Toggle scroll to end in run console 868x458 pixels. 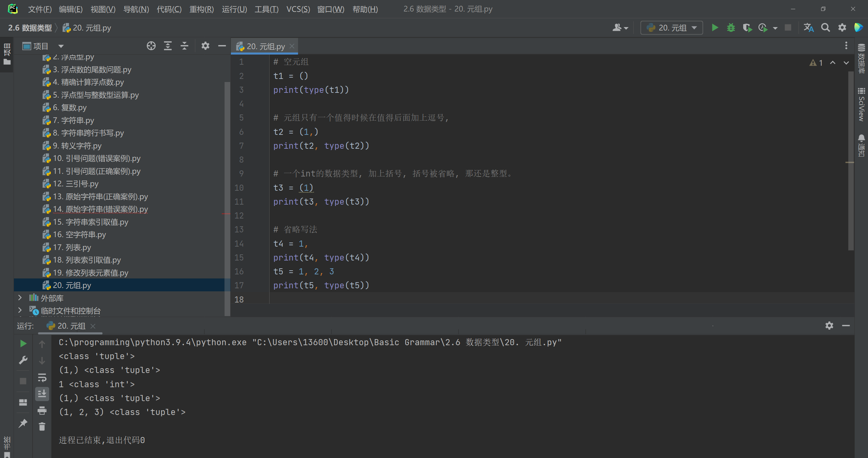tap(42, 394)
